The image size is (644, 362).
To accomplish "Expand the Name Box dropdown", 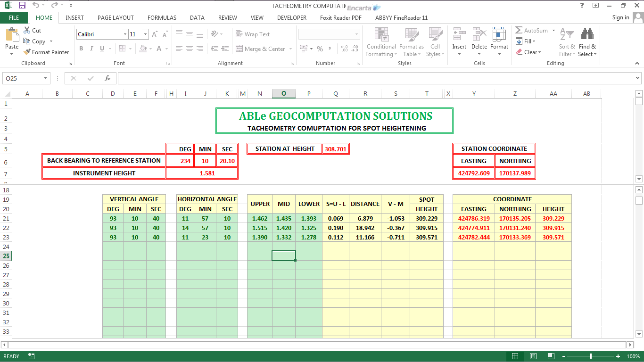I will click(46, 78).
